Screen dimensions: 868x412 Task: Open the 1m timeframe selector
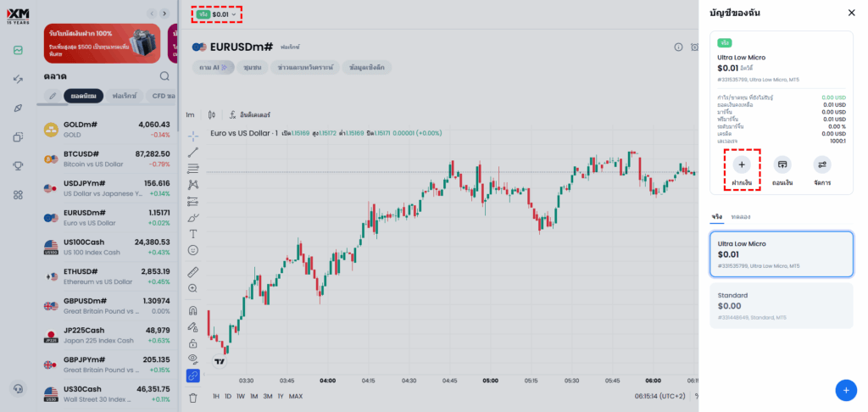point(190,114)
